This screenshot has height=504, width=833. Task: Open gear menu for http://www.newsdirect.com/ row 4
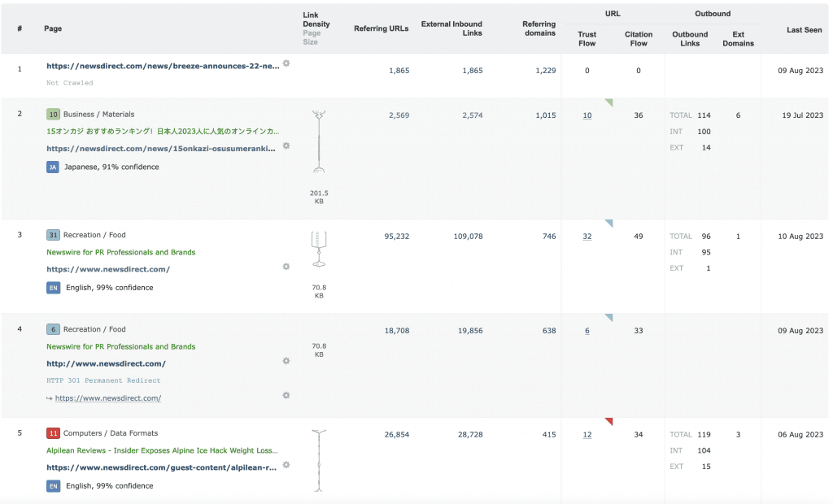pos(286,361)
